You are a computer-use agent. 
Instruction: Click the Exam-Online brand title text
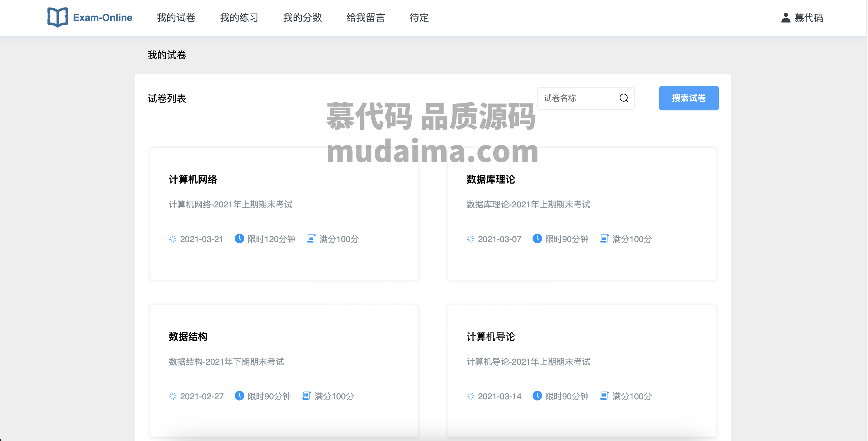pos(102,18)
